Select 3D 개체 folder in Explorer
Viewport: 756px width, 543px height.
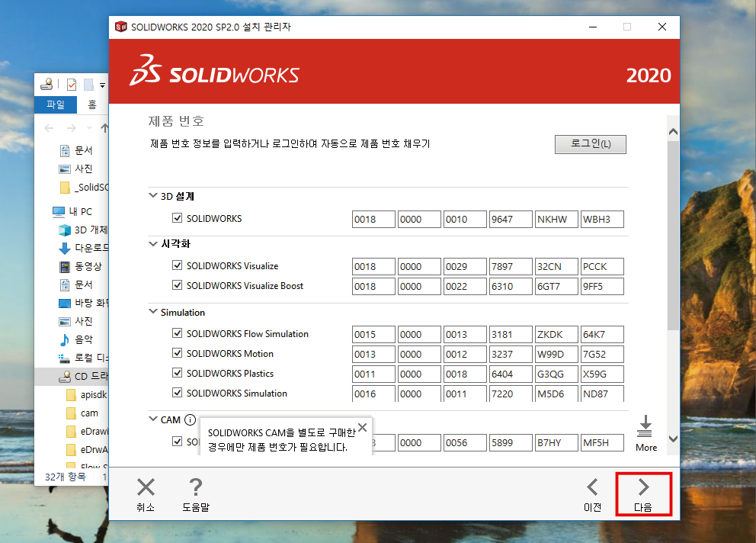[x=83, y=230]
